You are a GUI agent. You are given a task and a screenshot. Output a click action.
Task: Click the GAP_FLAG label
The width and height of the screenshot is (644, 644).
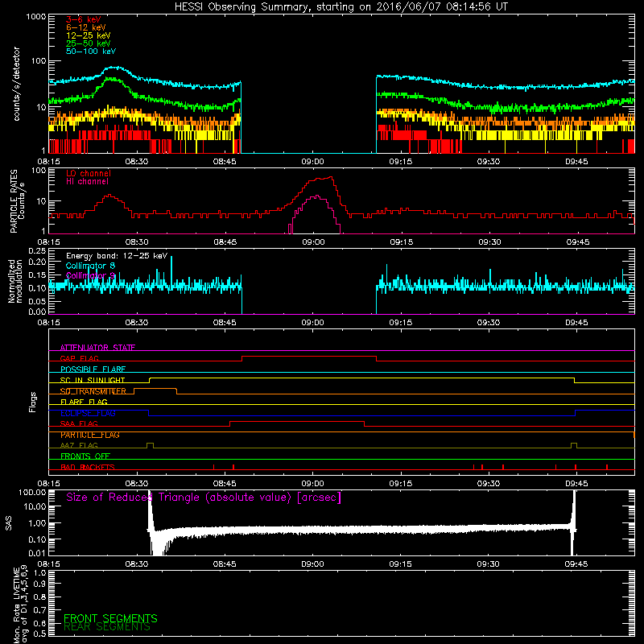(79, 358)
